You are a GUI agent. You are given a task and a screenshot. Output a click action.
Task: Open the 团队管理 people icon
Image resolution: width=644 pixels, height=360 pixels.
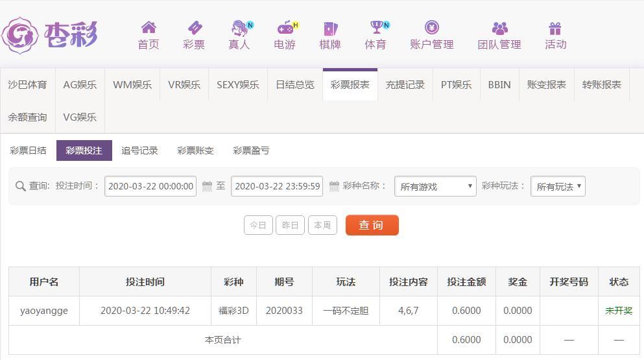(499, 28)
